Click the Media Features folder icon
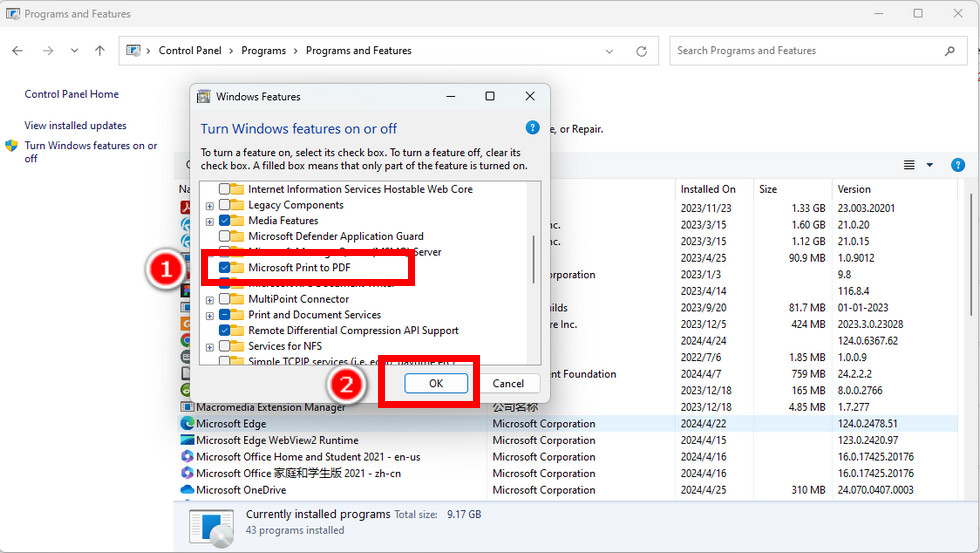The image size is (980, 553). click(237, 221)
